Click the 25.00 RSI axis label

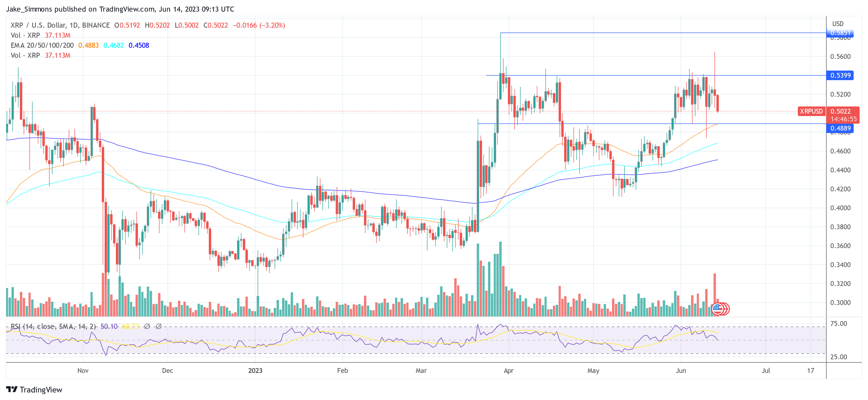click(839, 357)
